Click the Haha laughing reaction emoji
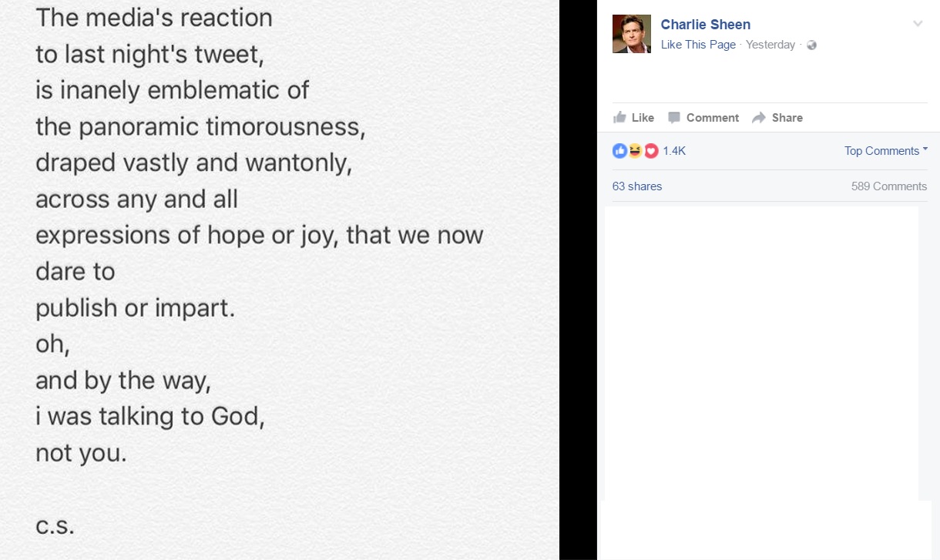 point(635,151)
